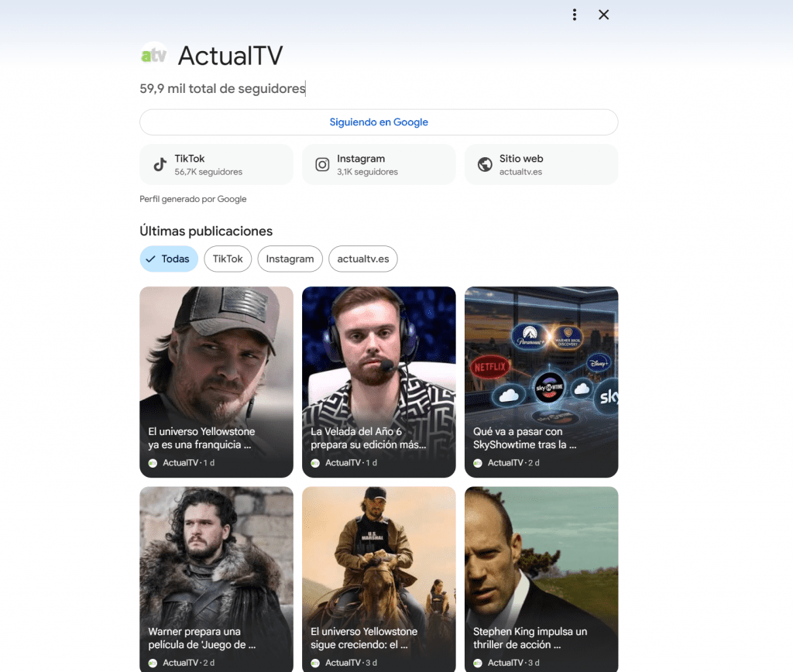Image resolution: width=793 pixels, height=672 pixels.
Task: Filter publications by TikTok chip
Action: coord(228,259)
